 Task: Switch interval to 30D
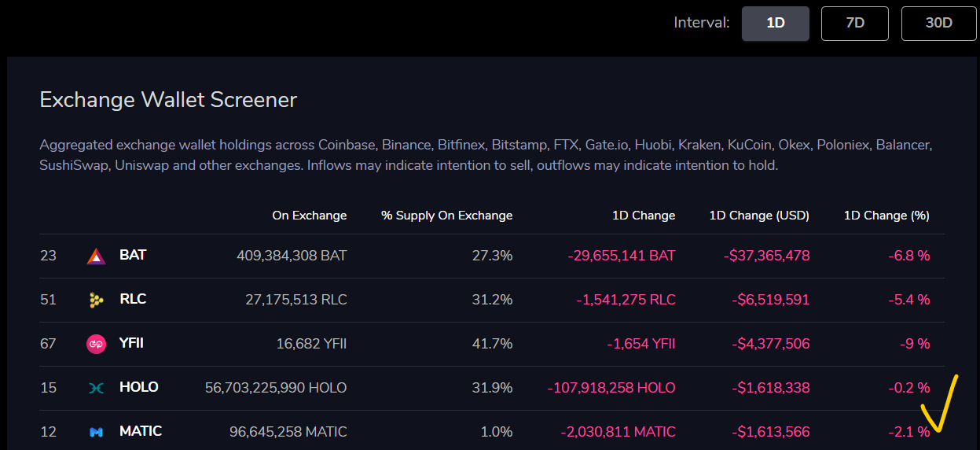pos(938,23)
